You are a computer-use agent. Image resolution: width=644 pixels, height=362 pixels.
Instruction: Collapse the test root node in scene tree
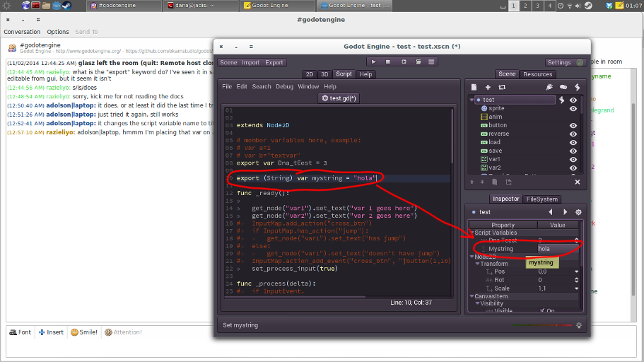pos(472,100)
